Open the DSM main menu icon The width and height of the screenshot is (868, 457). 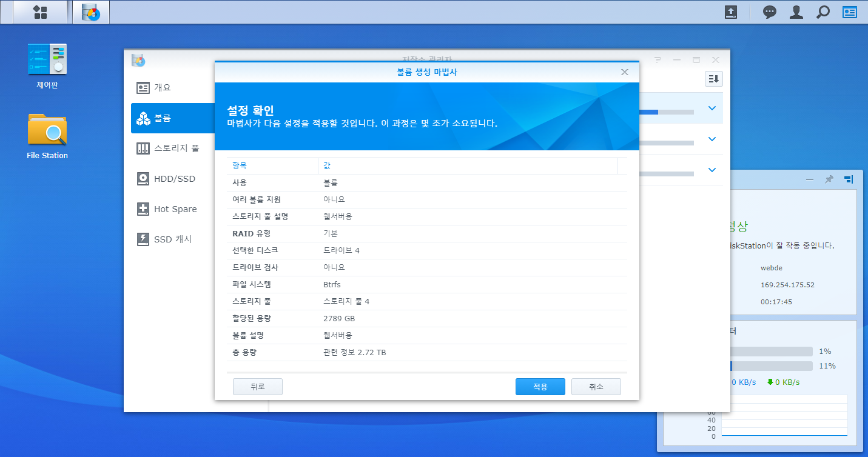tap(40, 12)
